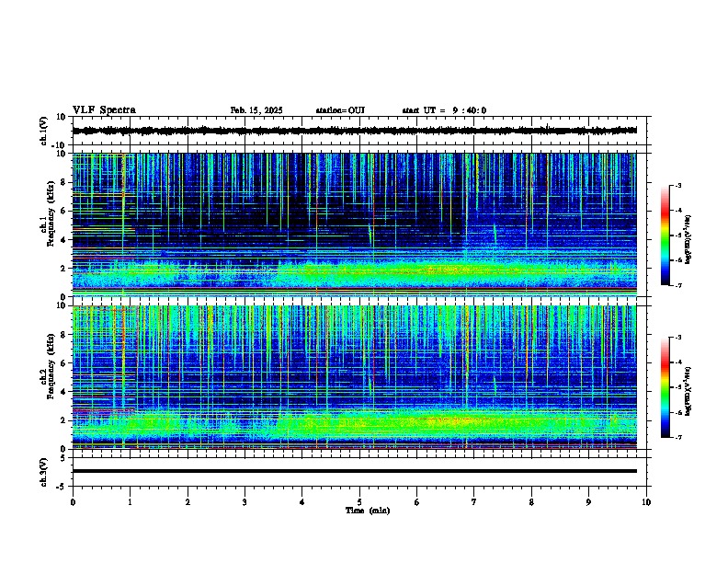
Task: Click the ch.1 spectrogram color scale bar
Action: pyautogui.click(x=665, y=236)
